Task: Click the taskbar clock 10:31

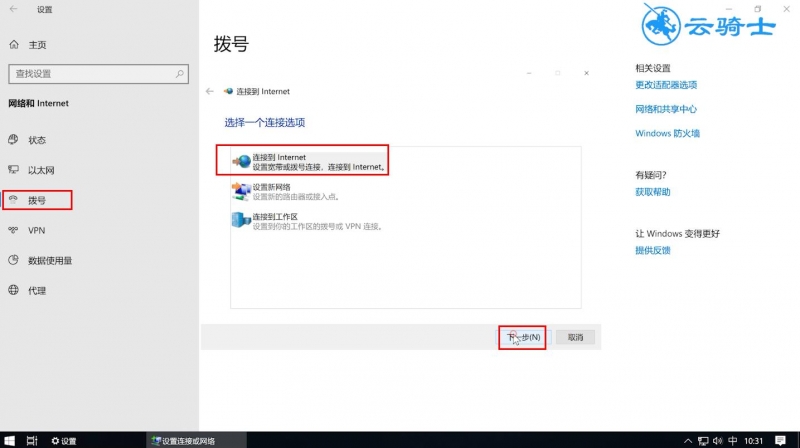Action: coord(753,441)
